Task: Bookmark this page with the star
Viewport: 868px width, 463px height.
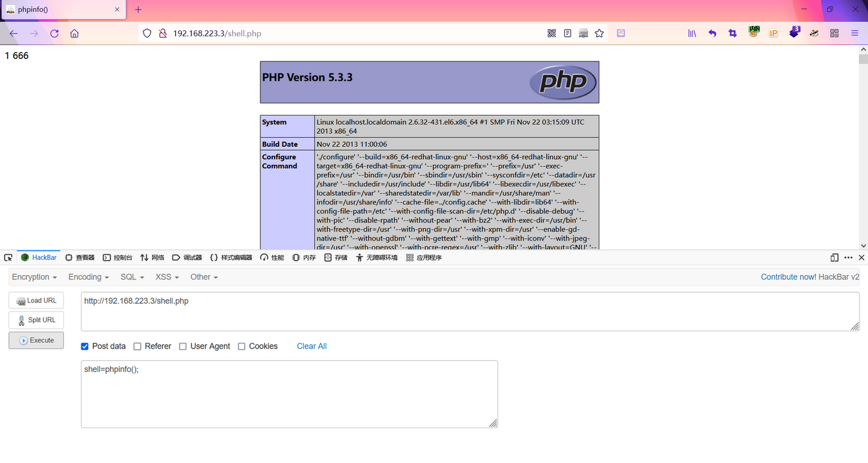Action: pos(599,34)
